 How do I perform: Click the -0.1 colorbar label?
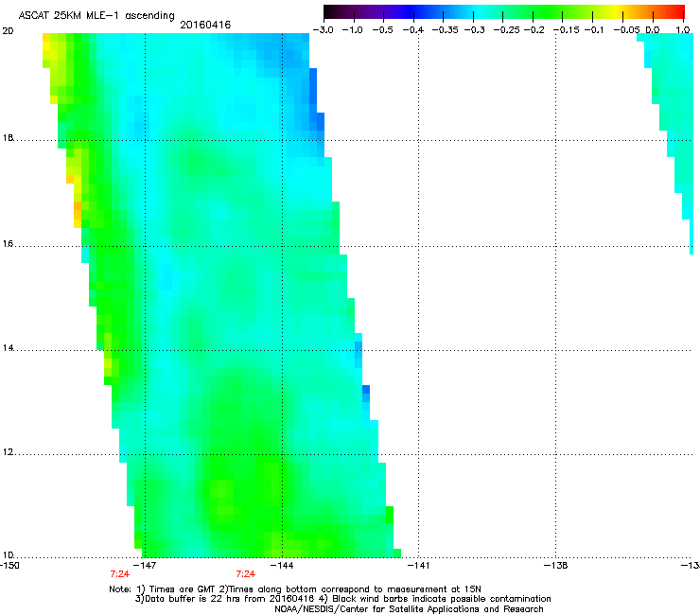click(594, 30)
